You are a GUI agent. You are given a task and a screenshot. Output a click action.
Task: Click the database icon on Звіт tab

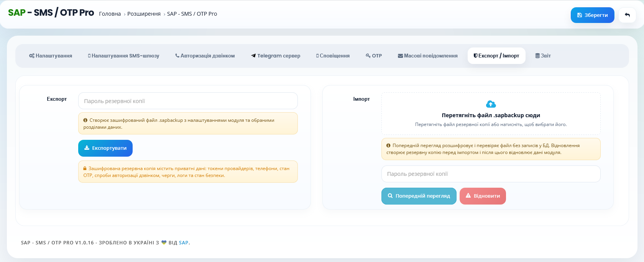coord(537,56)
